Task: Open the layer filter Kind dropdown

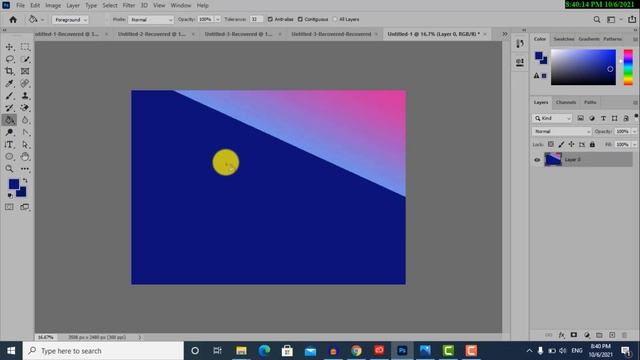Action: tap(552, 118)
